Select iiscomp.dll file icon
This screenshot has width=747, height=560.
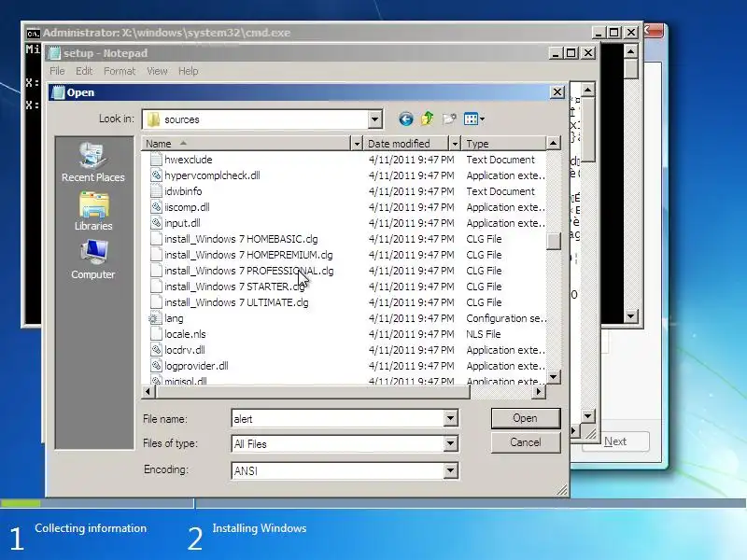click(x=156, y=207)
